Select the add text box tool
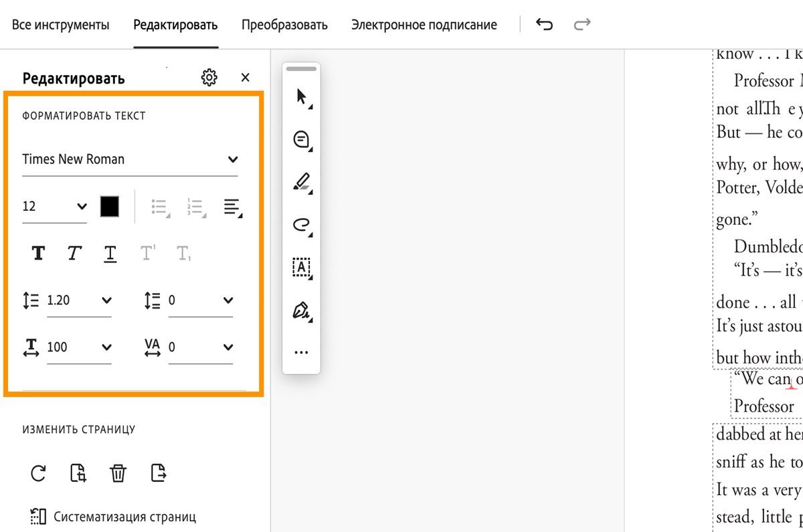This screenshot has height=532, width=803. [302, 268]
